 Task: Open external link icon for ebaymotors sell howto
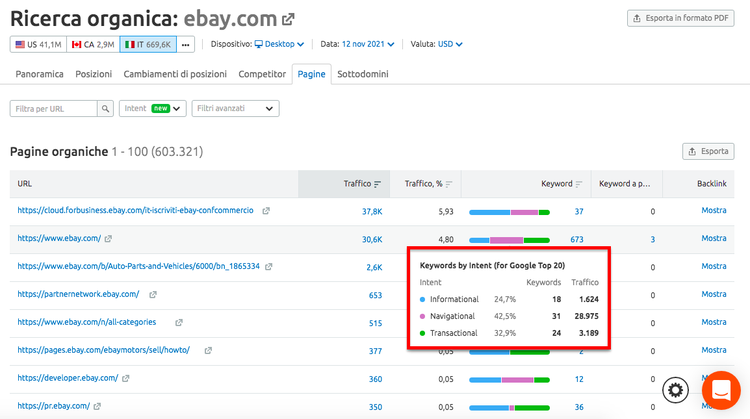[x=208, y=350]
